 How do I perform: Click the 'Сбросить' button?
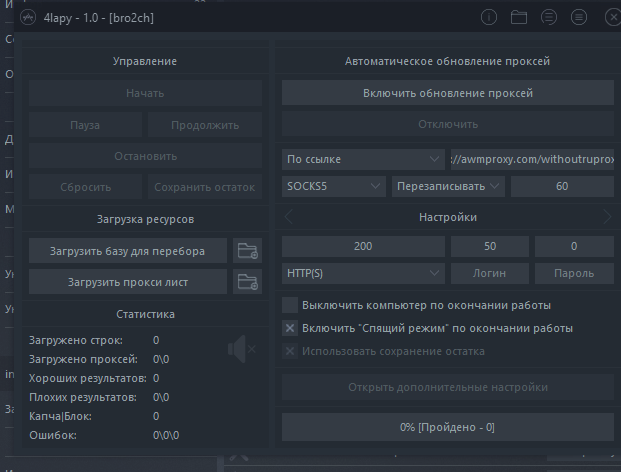pyautogui.click(x=85, y=187)
